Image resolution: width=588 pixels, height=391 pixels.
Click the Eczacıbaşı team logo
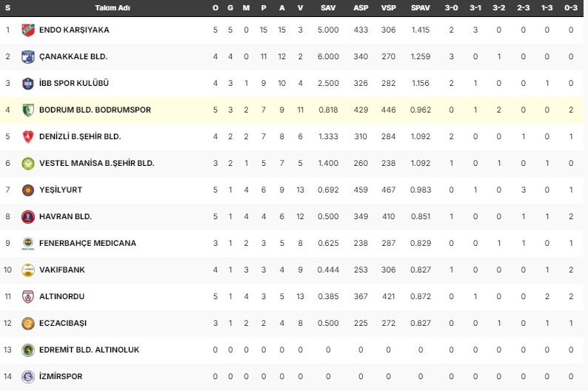pos(28,323)
